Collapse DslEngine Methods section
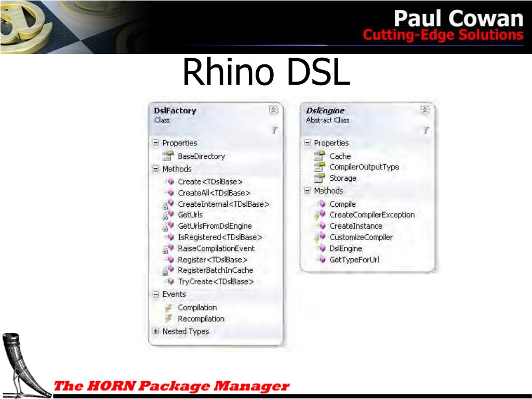This screenshot has width=532, height=399. click(x=308, y=191)
